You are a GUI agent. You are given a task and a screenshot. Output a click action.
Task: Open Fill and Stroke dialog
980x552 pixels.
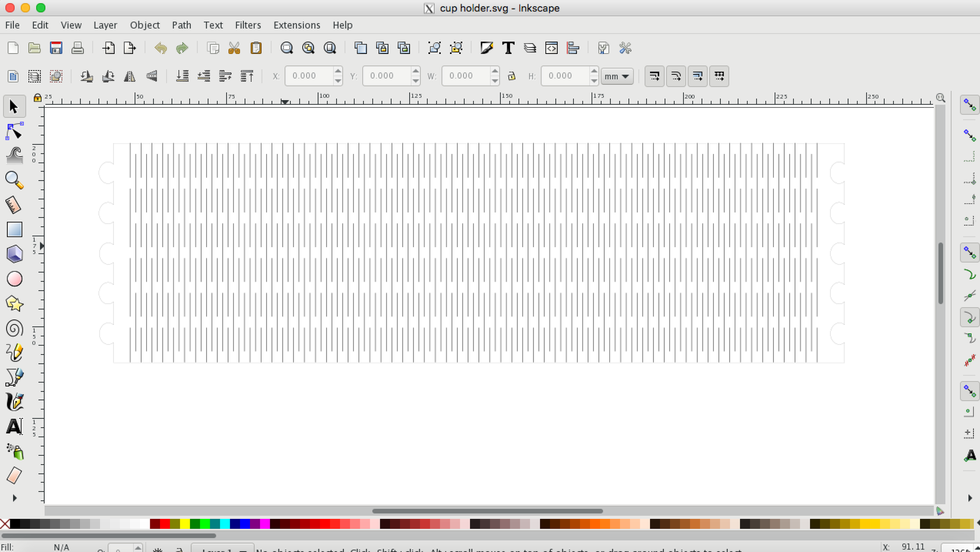coord(487,48)
